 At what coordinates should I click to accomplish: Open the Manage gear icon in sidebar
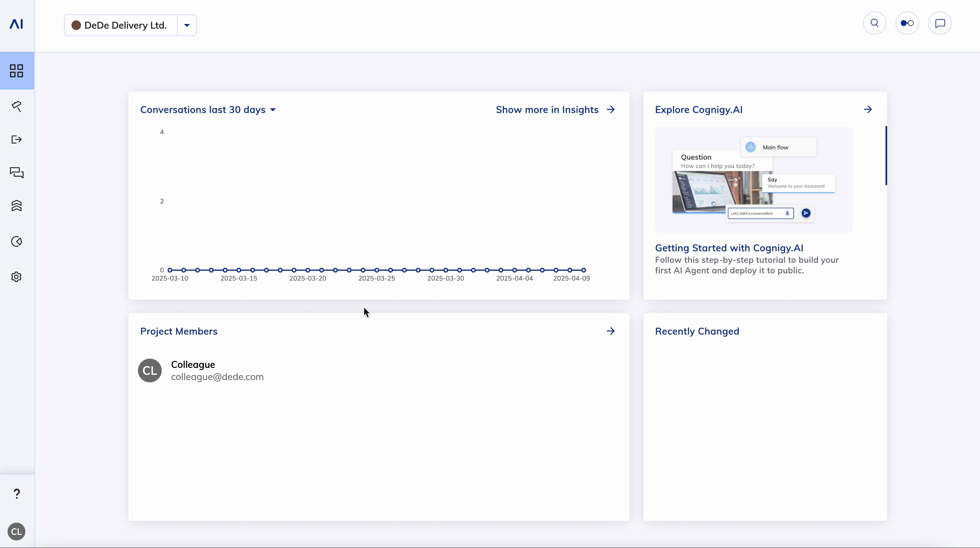(16, 277)
